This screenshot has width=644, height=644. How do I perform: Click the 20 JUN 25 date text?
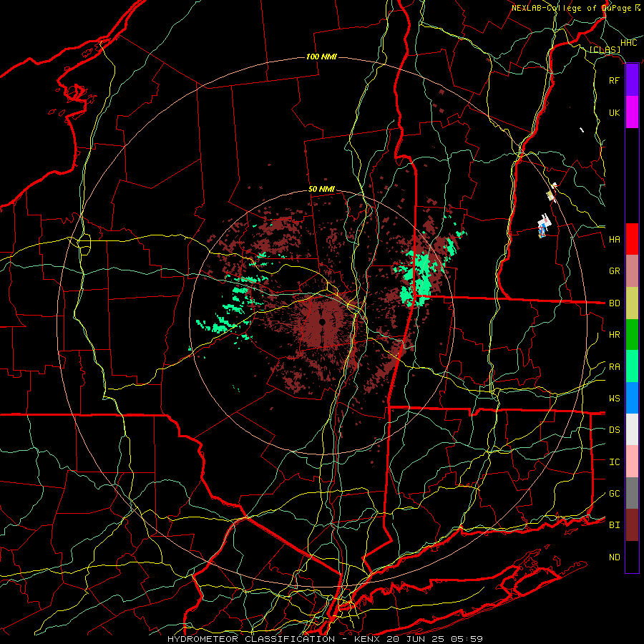pyautogui.click(x=415, y=639)
